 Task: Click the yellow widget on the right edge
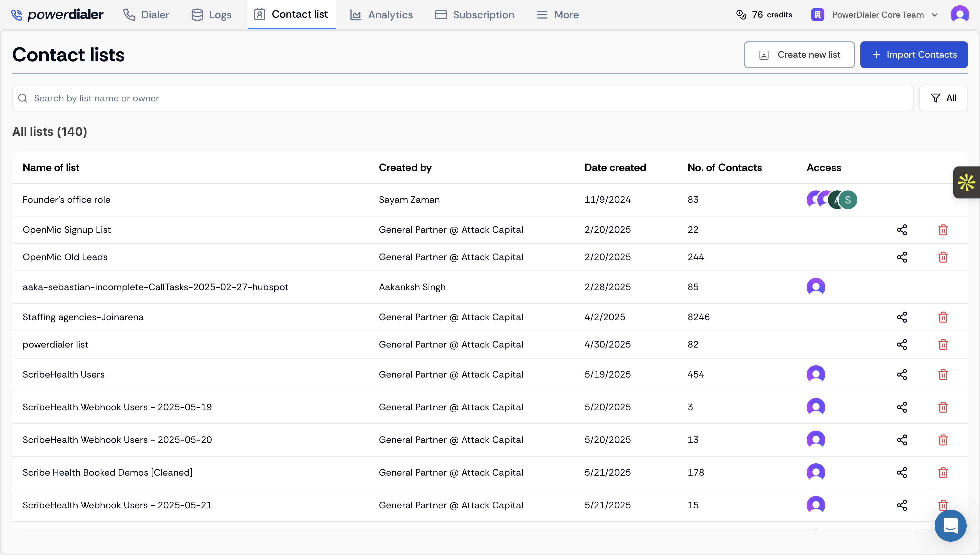pyautogui.click(x=966, y=182)
